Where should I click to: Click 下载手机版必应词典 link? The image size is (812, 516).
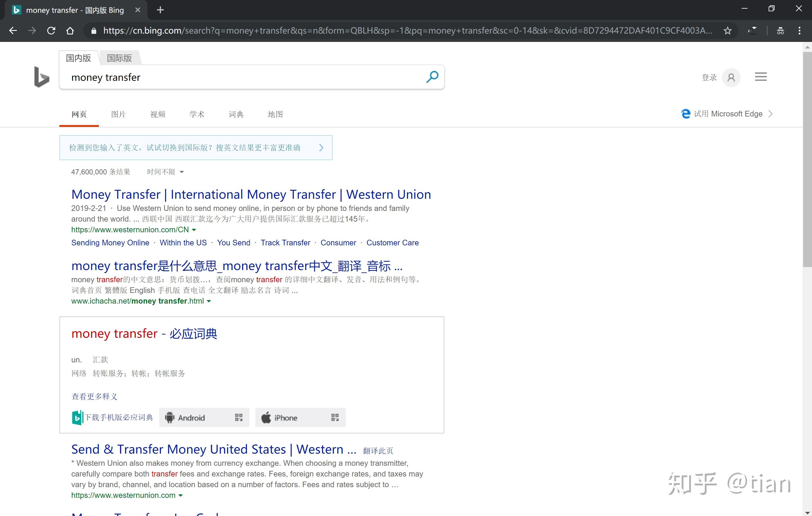[119, 417]
